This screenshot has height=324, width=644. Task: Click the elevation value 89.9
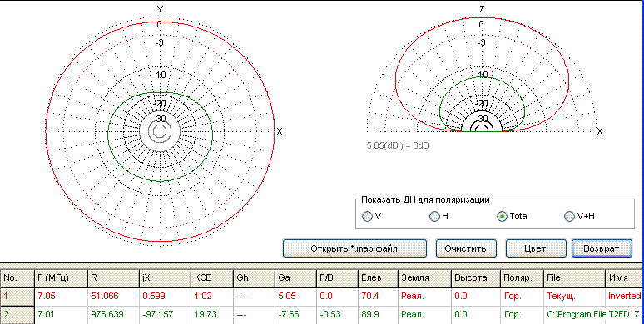[378, 315]
